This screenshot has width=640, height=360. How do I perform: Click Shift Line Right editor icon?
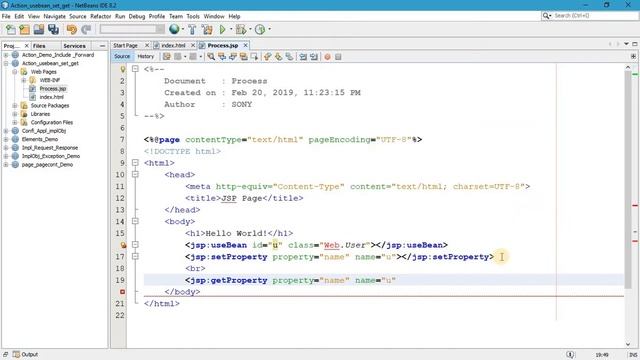(314, 57)
